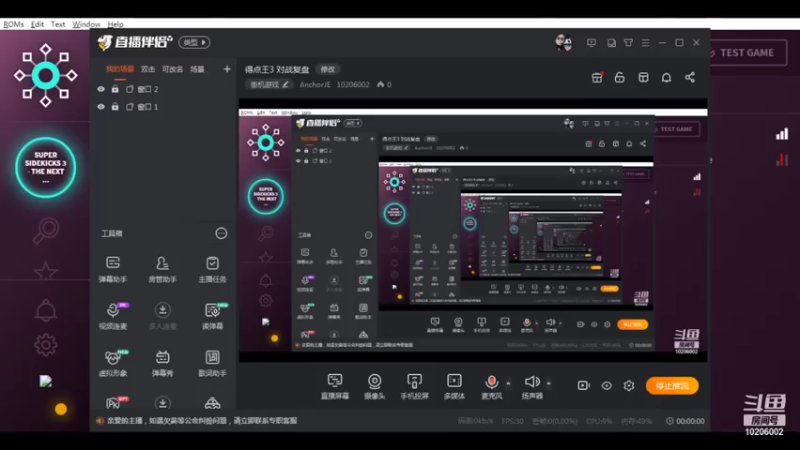Image resolution: width=800 pixels, height=450 pixels.
Task: Click the TEST GAME button in emulator
Action: [747, 53]
